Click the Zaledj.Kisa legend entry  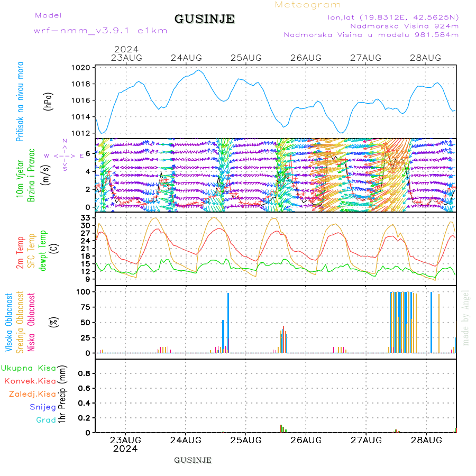pyautogui.click(x=32, y=394)
